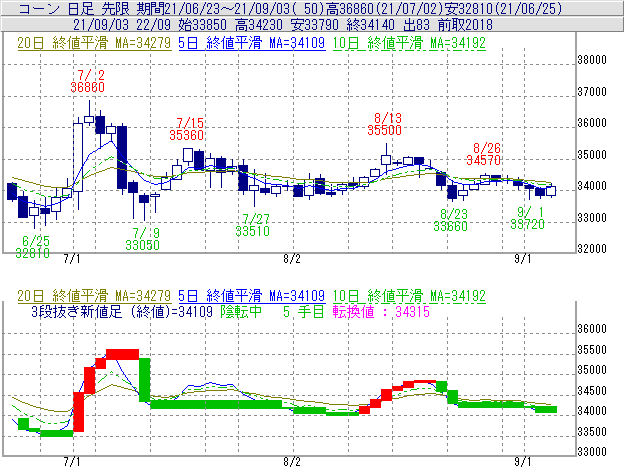The width and height of the screenshot is (624, 475).
Task: Click the 転換値 : 34315 reversal value text
Action: click(381, 311)
